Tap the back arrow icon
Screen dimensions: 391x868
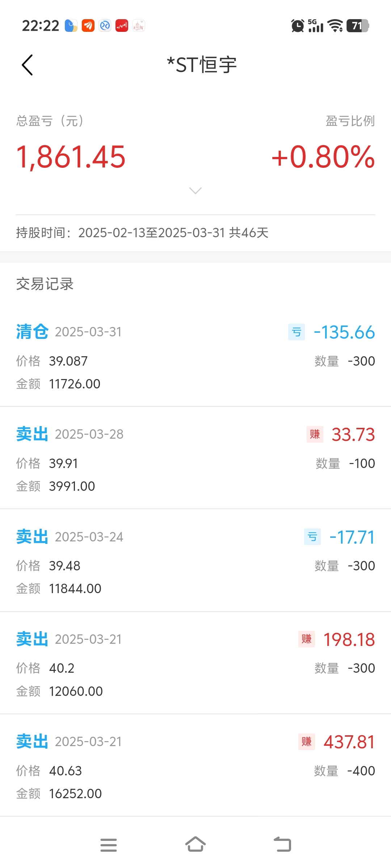(28, 65)
